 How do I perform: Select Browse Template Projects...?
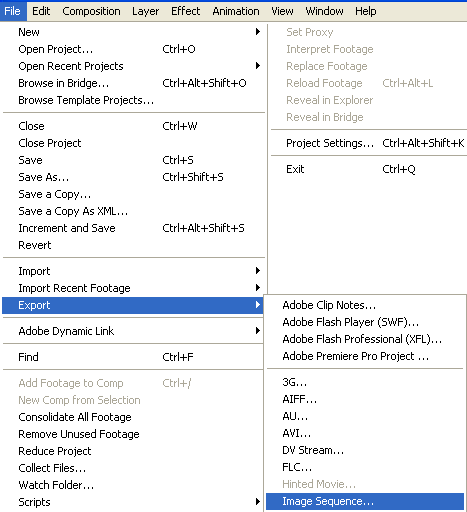133,100
